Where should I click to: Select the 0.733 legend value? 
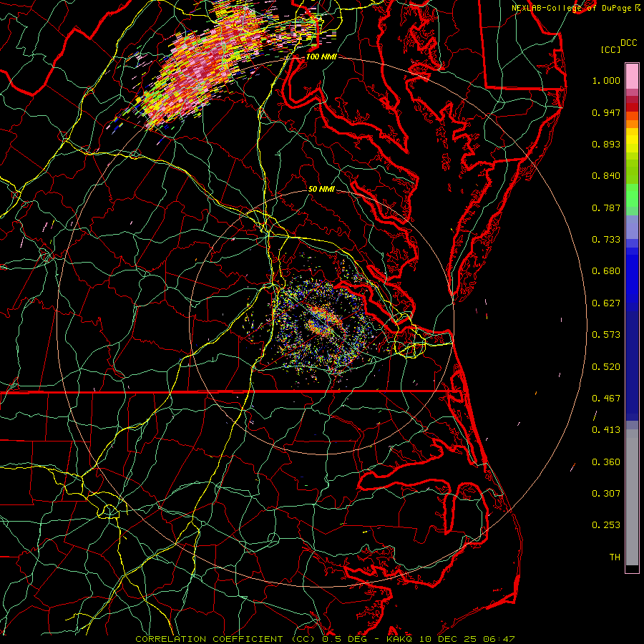606,240
